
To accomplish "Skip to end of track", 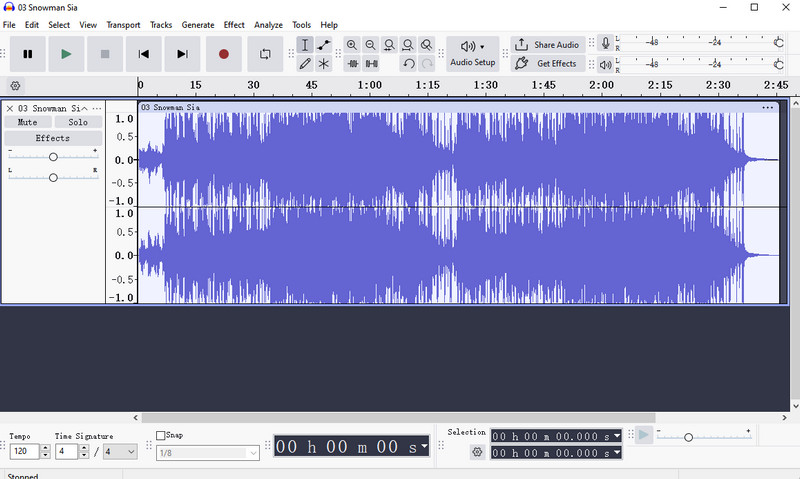I will tap(182, 54).
